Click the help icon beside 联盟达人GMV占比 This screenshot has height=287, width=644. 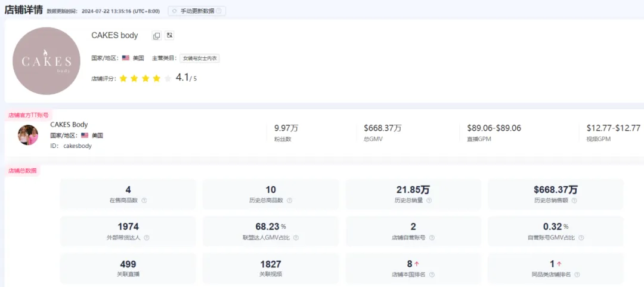point(296,237)
